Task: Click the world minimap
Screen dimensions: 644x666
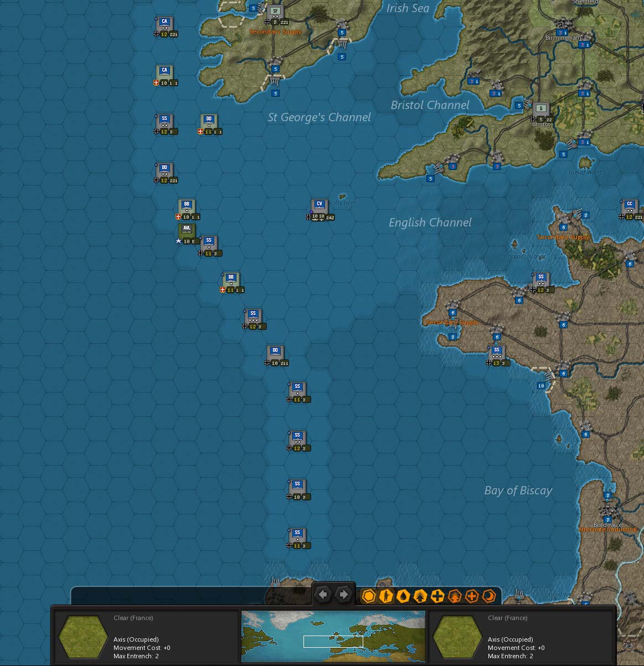Action: [x=333, y=636]
